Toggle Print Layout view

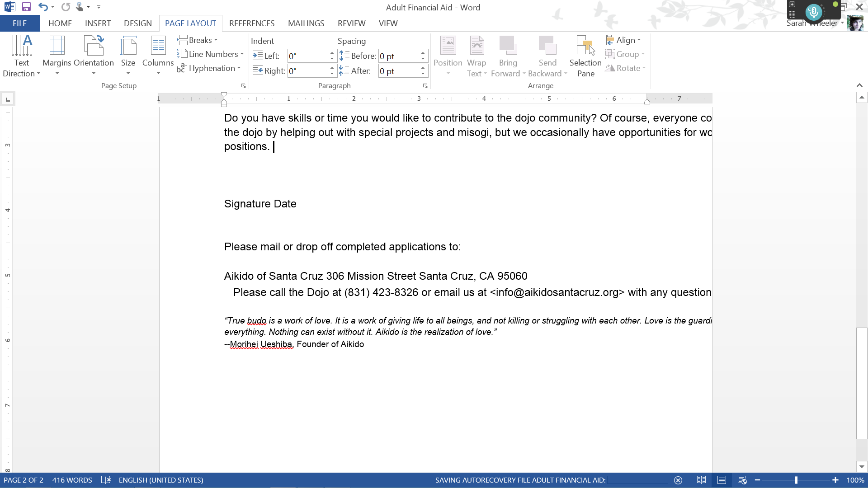pyautogui.click(x=722, y=480)
